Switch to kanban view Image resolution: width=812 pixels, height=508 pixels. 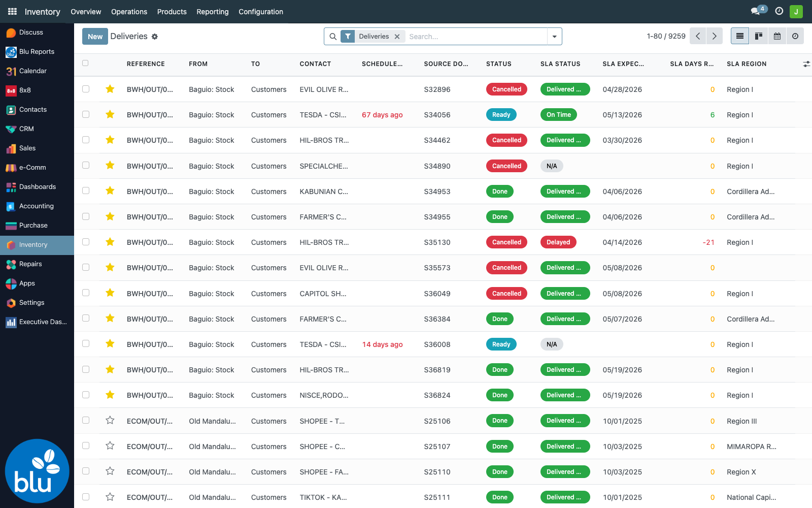pos(759,36)
